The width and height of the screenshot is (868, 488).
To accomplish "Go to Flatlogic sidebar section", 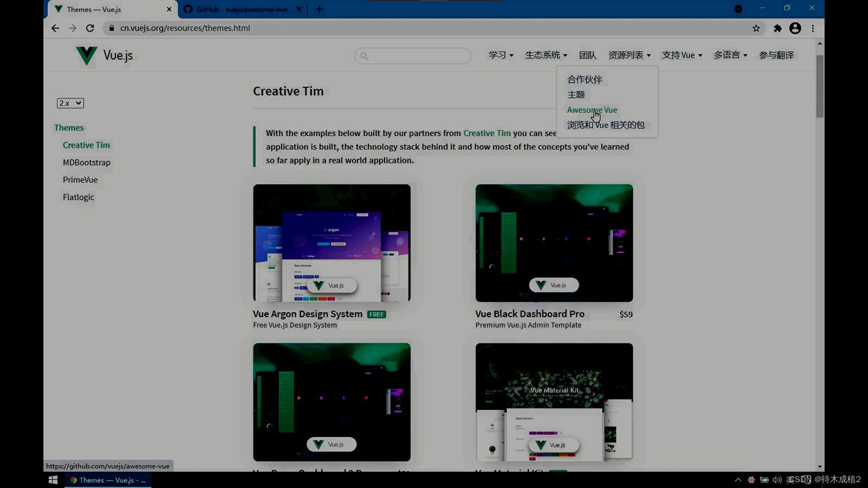I will pos(78,197).
